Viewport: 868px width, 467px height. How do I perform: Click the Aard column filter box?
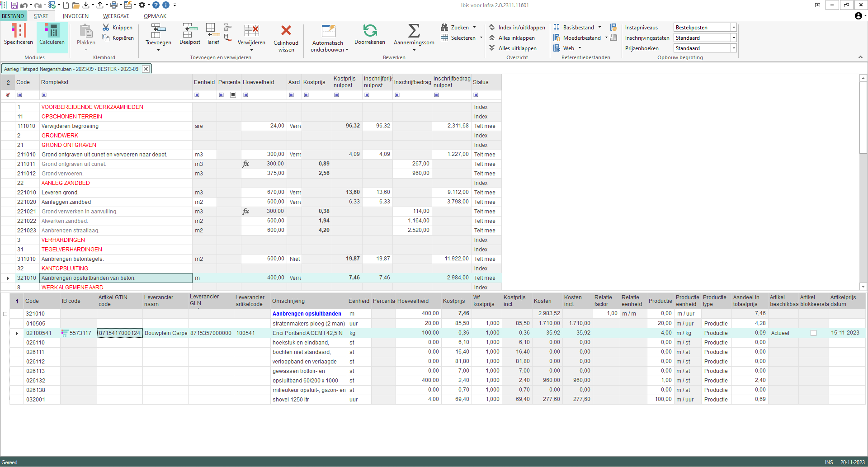[291, 95]
